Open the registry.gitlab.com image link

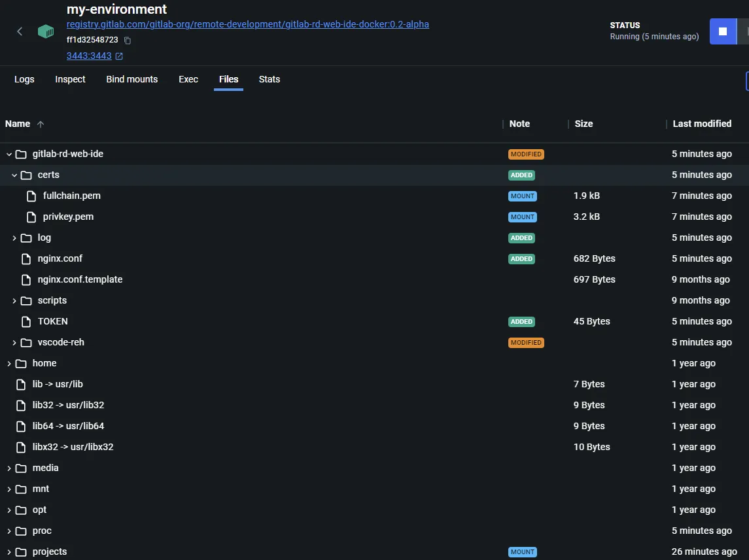(x=247, y=24)
